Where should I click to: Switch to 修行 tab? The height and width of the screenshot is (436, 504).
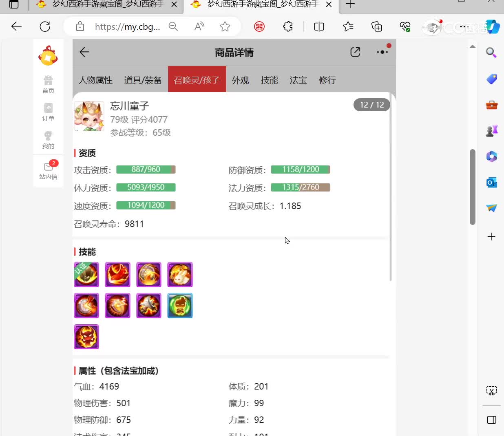[x=327, y=80]
